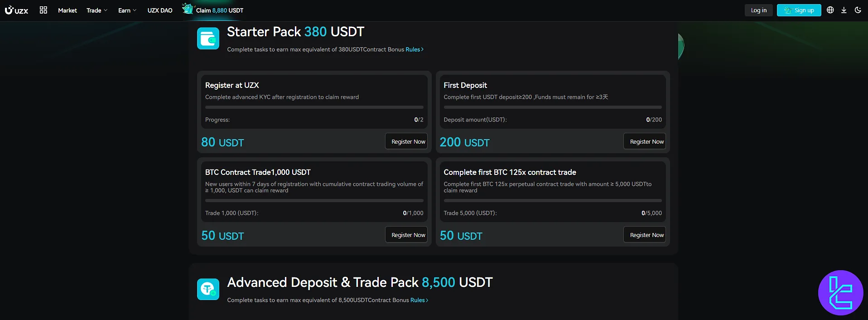Expand the Trade dropdown menu
Image resolution: width=868 pixels, height=320 pixels.
coord(97,10)
